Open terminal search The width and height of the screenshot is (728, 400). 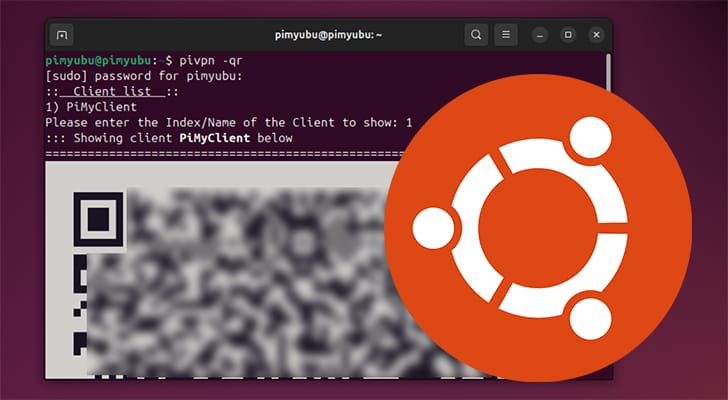tap(476, 35)
